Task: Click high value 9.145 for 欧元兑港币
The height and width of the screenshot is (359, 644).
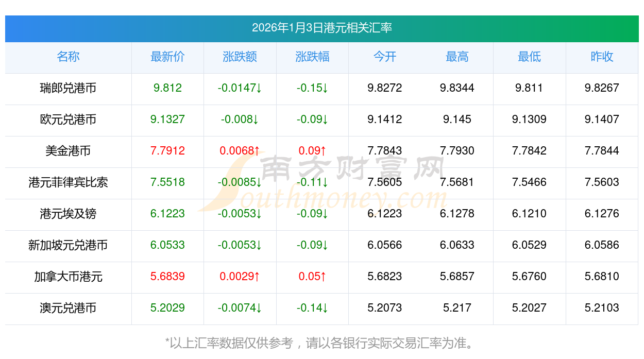Action: point(457,119)
